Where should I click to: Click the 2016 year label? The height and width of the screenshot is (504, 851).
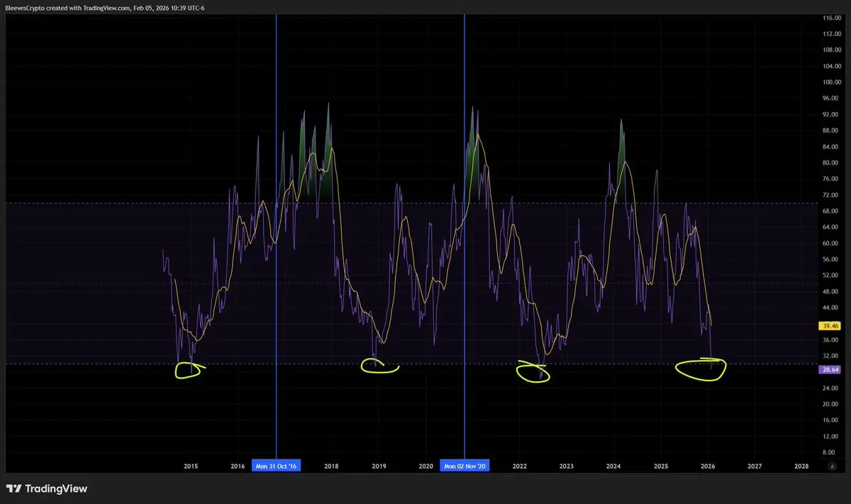238,466
